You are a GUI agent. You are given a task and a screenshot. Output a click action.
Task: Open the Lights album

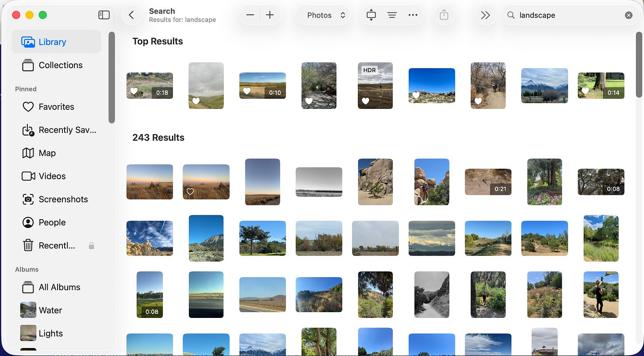coord(56,333)
